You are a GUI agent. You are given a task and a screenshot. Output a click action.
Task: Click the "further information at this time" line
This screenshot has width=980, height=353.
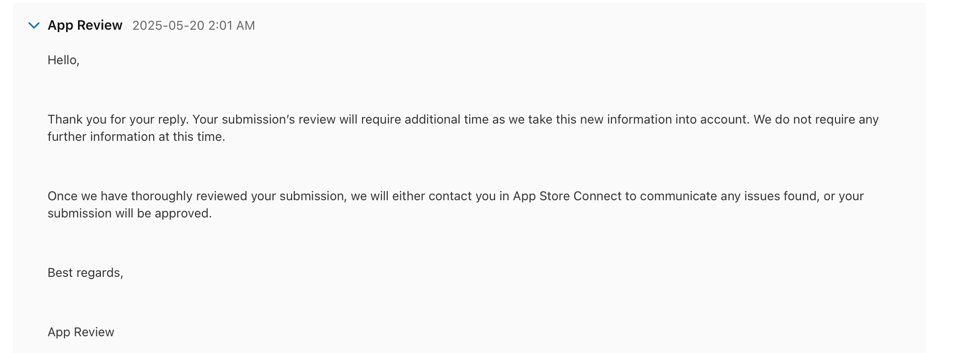[136, 137]
